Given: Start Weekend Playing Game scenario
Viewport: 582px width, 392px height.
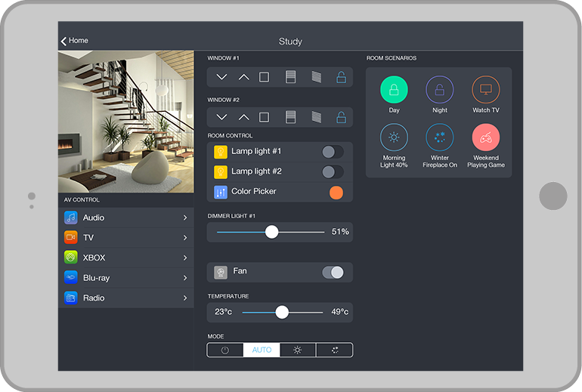Looking at the screenshot, I should tap(486, 138).
